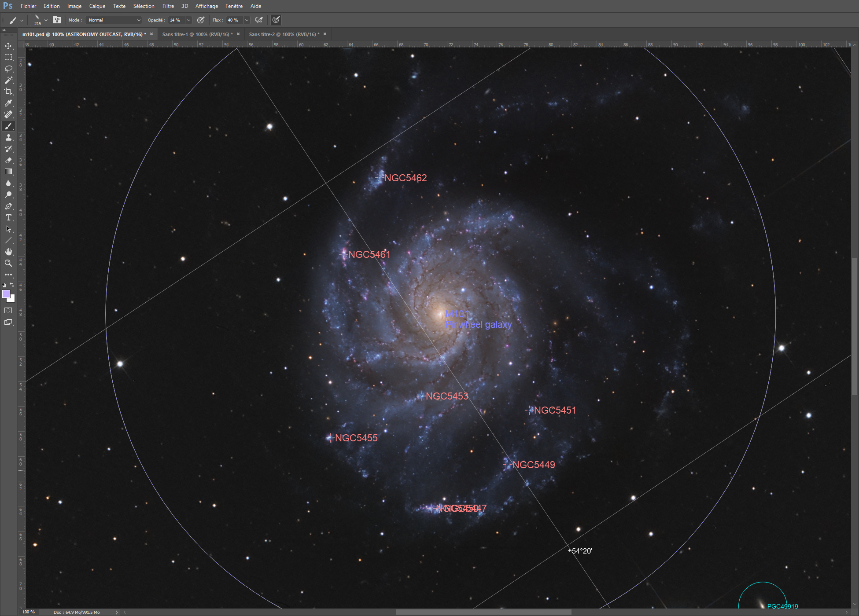859x616 pixels.
Task: Select the Rectangular Marquee tool
Action: click(x=8, y=57)
